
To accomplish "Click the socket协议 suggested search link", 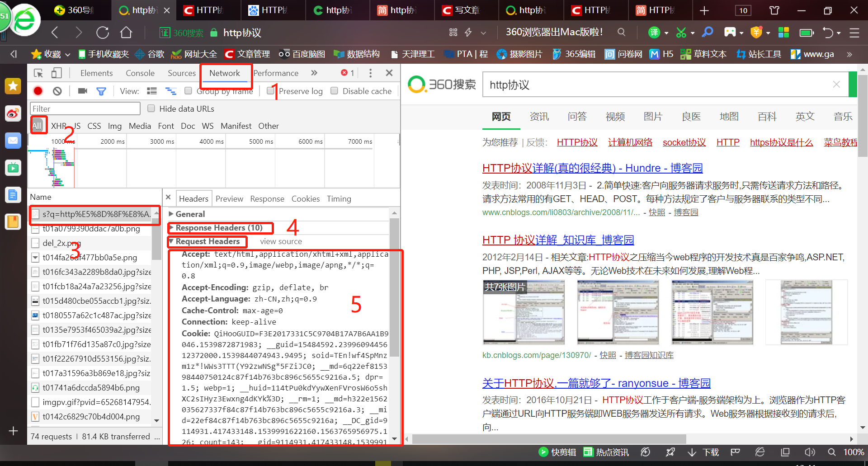I will [x=684, y=142].
